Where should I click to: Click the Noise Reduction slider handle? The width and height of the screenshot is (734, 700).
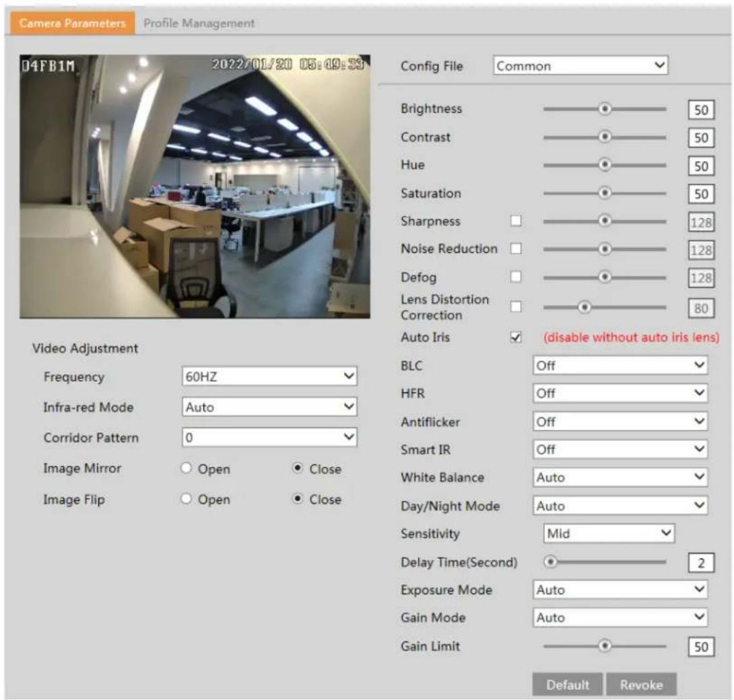605,249
